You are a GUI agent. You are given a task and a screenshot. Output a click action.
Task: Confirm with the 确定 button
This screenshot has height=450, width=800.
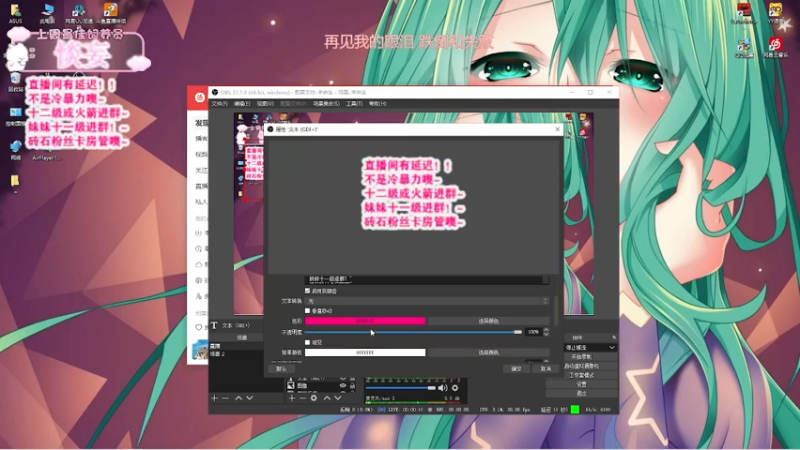tap(516, 369)
